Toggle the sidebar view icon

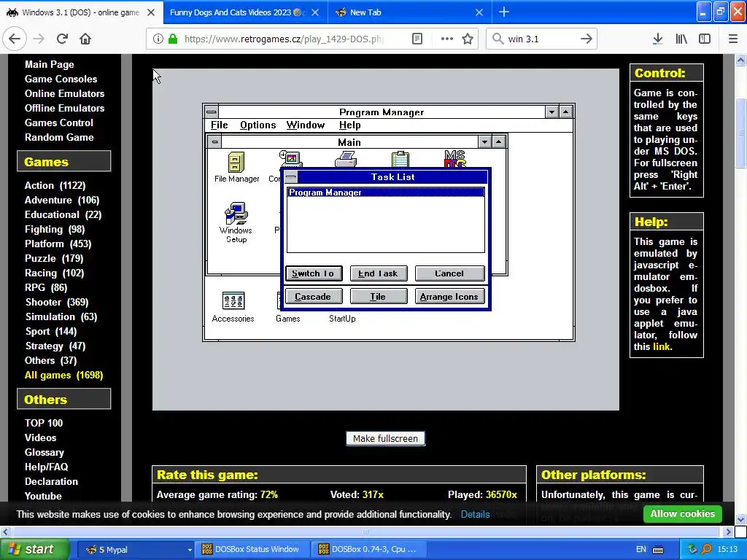pos(705,39)
